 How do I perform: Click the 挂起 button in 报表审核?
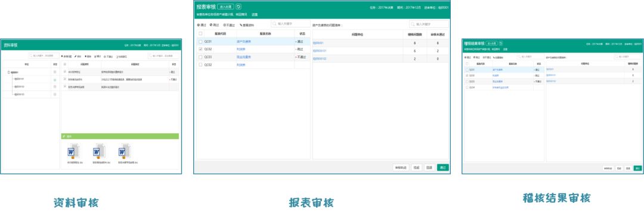point(416,168)
